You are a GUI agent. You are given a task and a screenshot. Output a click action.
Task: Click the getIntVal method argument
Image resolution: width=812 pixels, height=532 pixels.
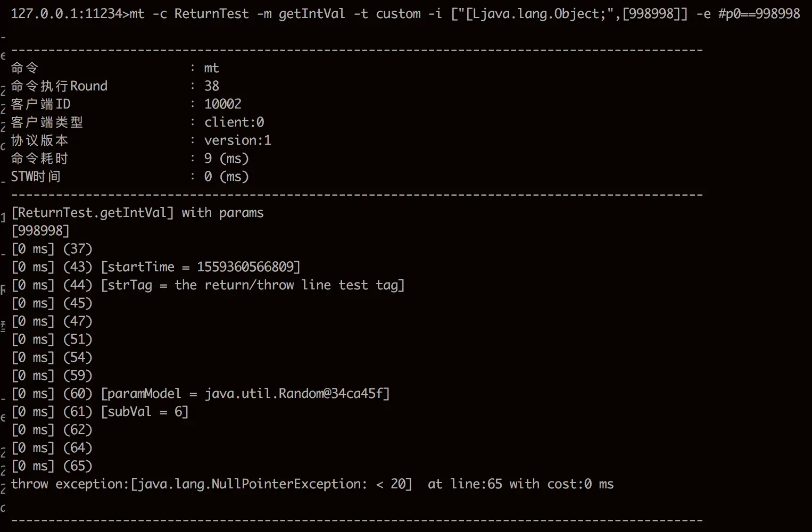(311, 14)
